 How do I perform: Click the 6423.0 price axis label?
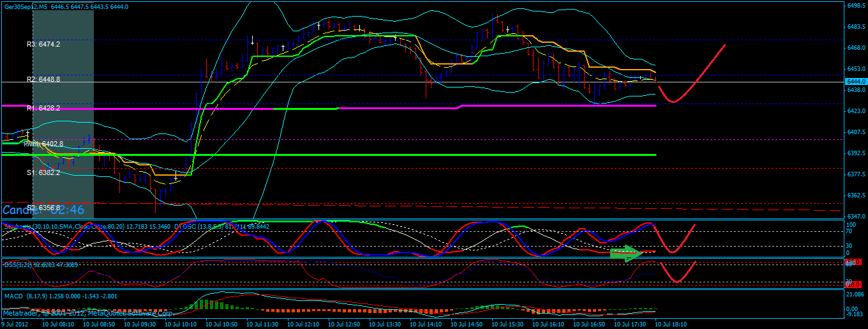coord(856,111)
